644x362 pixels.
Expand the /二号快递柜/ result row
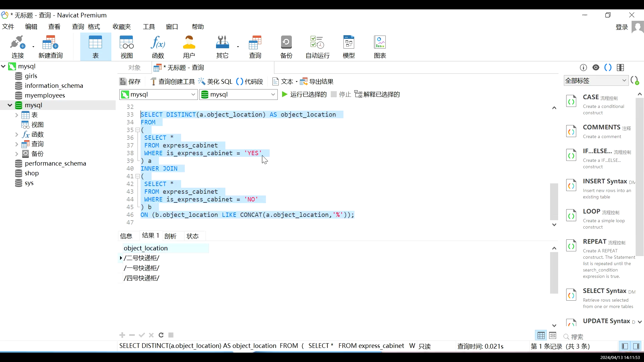[121, 258]
